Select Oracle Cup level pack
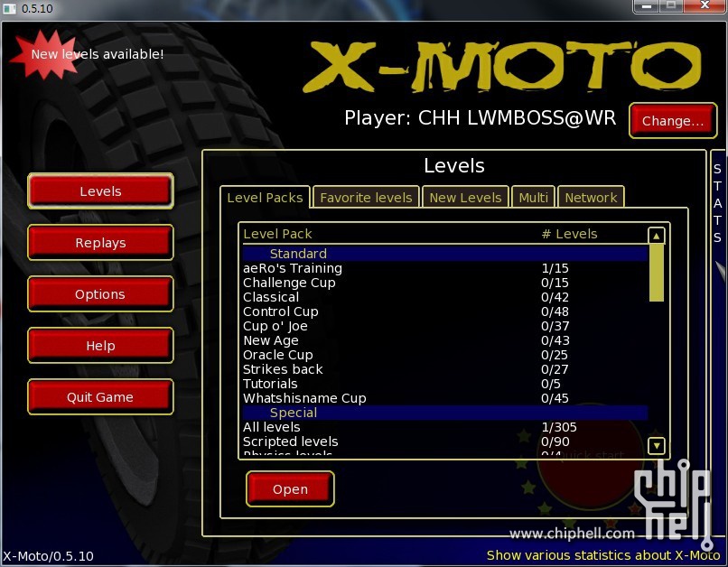This screenshot has height=567, width=728. [x=444, y=355]
